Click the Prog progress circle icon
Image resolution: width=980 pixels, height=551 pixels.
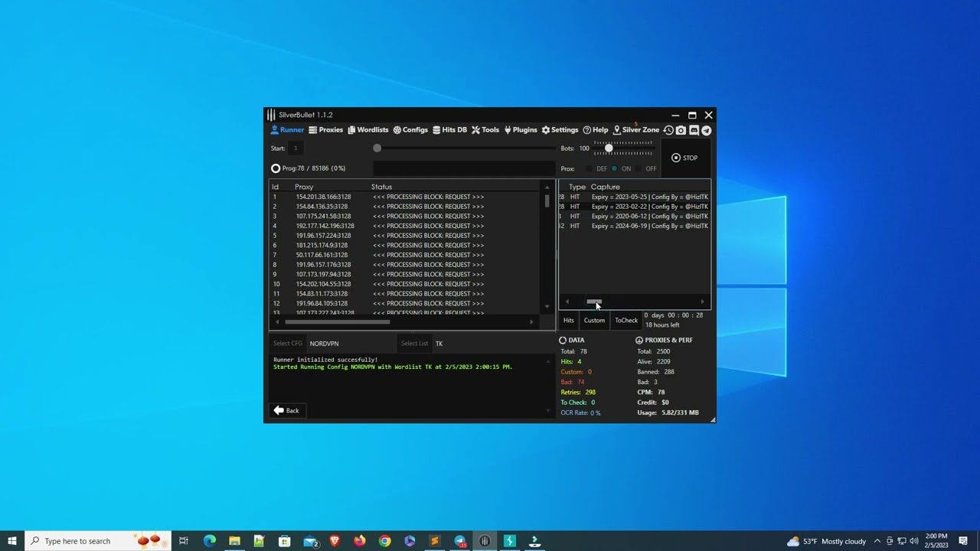point(276,168)
